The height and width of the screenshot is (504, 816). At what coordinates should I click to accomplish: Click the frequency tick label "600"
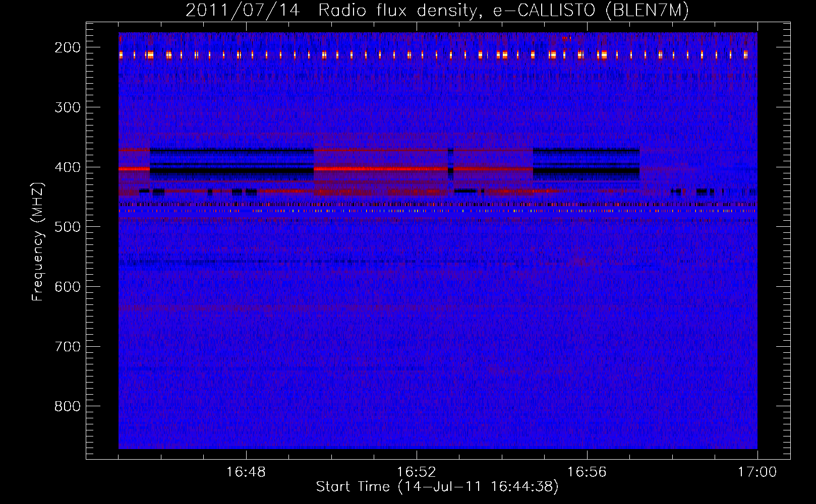(67, 287)
